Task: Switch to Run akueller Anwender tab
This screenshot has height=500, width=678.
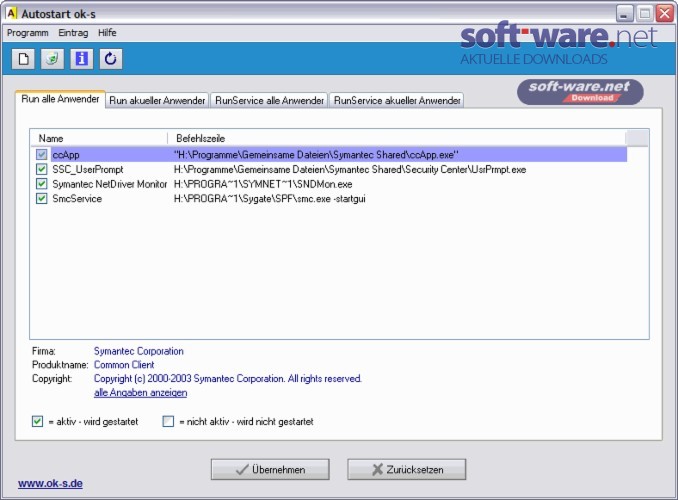Action: [157, 100]
